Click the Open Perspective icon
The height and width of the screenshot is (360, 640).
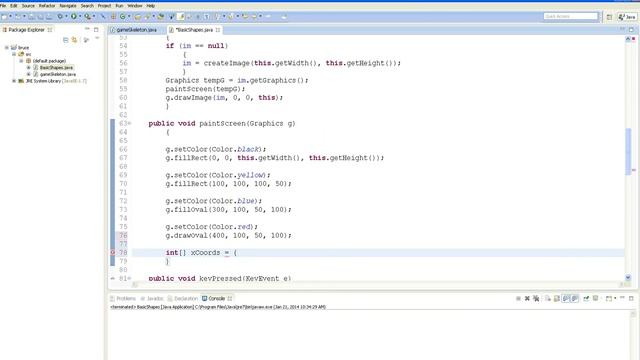pos(609,17)
